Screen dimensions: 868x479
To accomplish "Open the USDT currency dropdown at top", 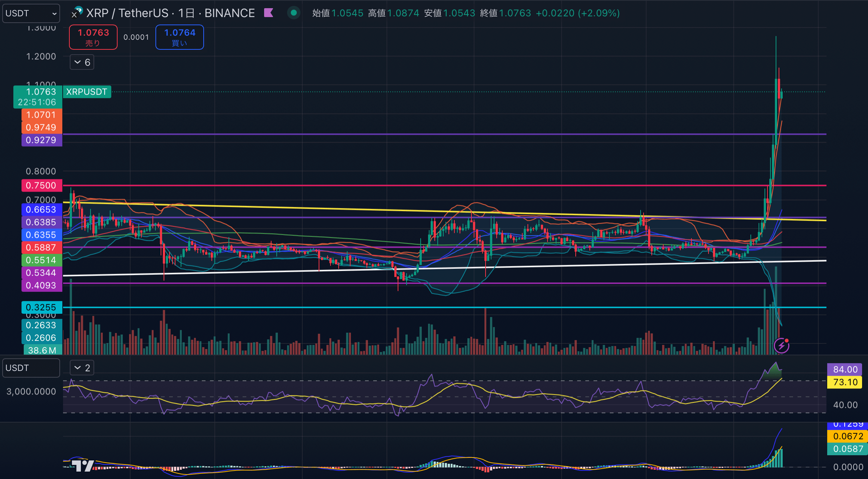I will (31, 13).
